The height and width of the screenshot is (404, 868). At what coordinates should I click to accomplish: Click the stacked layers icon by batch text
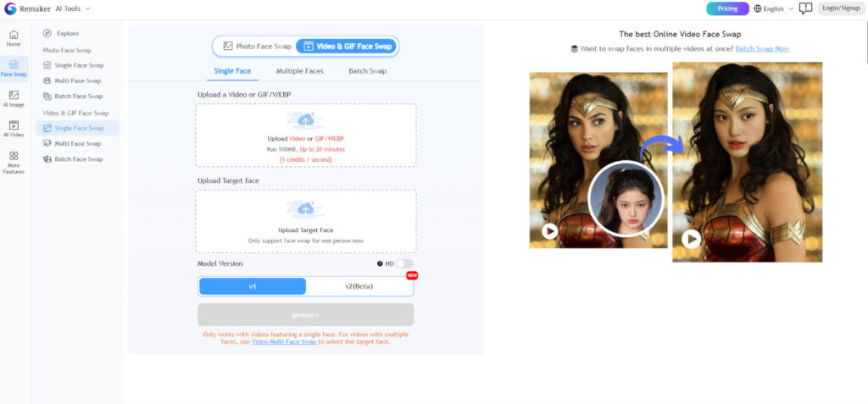tap(575, 49)
